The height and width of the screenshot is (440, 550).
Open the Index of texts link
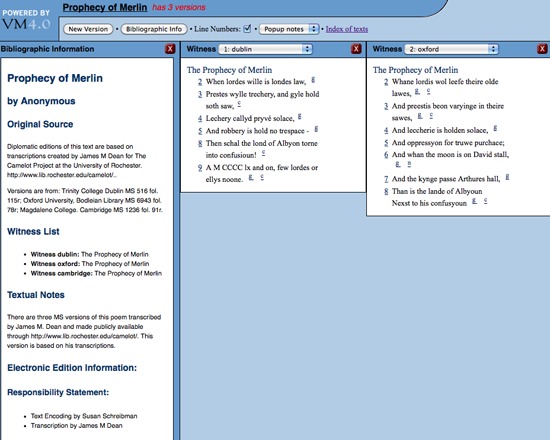347,29
